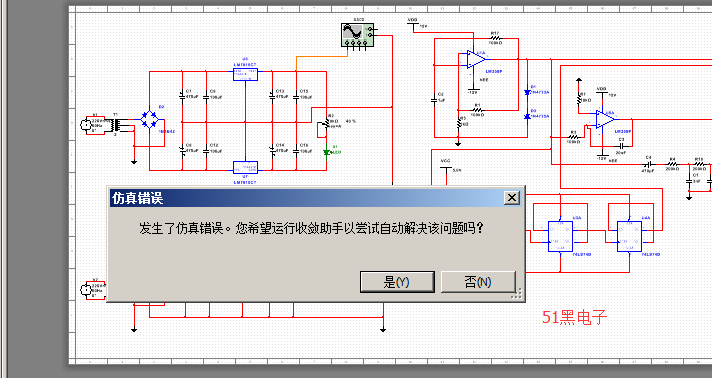Select the D2 bridge rectifier symbol

pos(149,120)
